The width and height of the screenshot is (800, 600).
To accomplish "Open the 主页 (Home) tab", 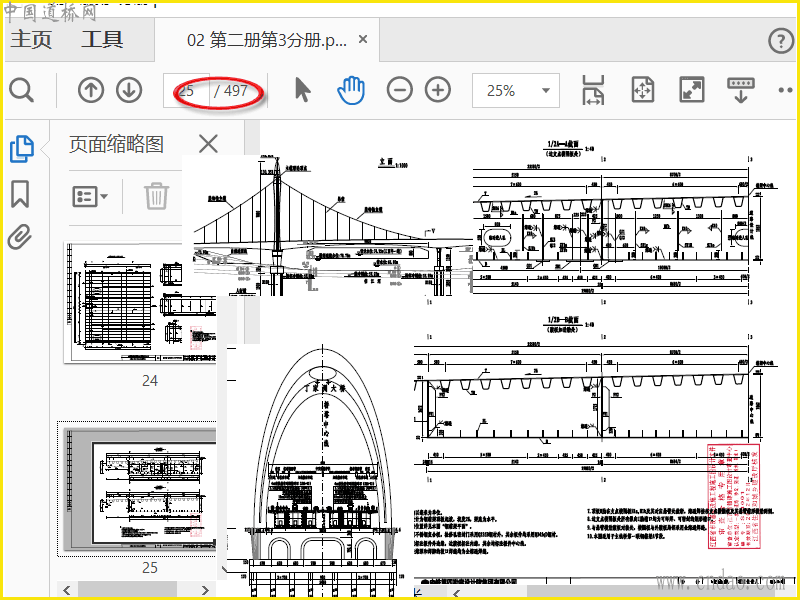I will point(31,40).
